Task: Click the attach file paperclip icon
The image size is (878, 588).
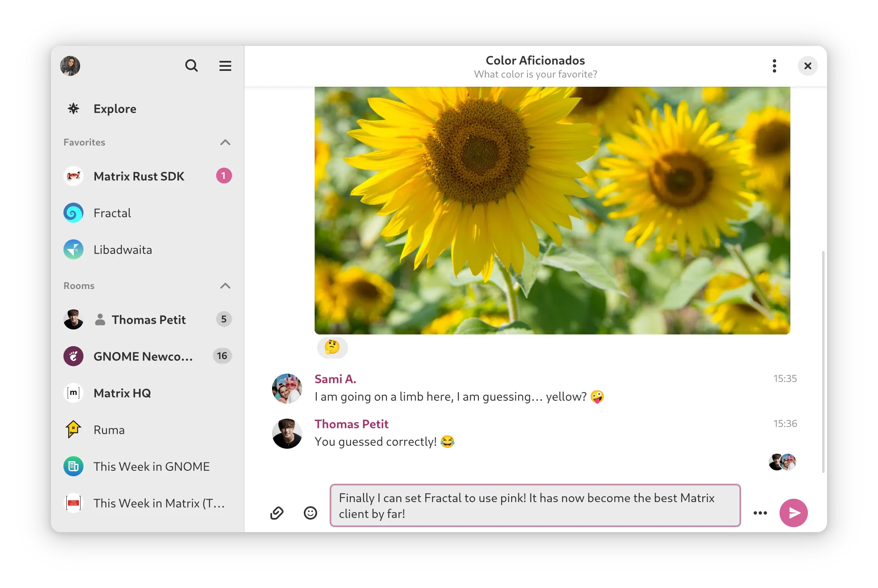Action: tap(277, 513)
